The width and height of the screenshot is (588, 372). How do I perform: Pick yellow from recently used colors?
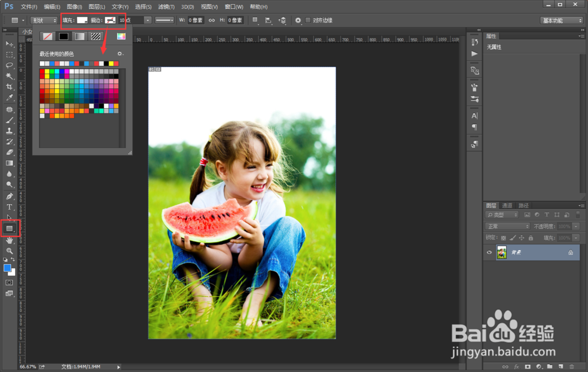[x=111, y=64]
